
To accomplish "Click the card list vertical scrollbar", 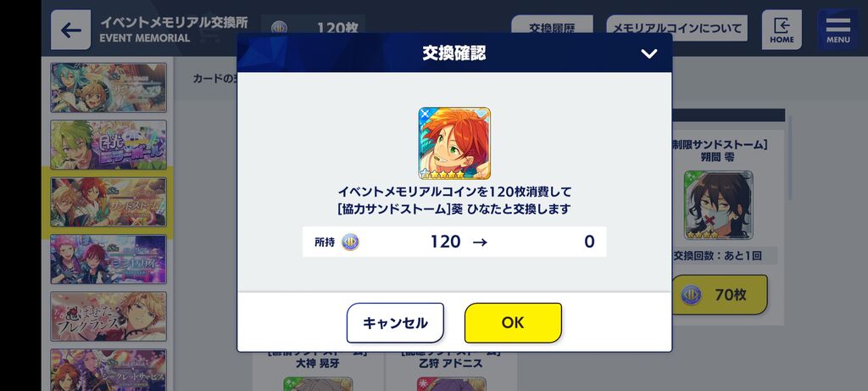I will pos(790,158).
